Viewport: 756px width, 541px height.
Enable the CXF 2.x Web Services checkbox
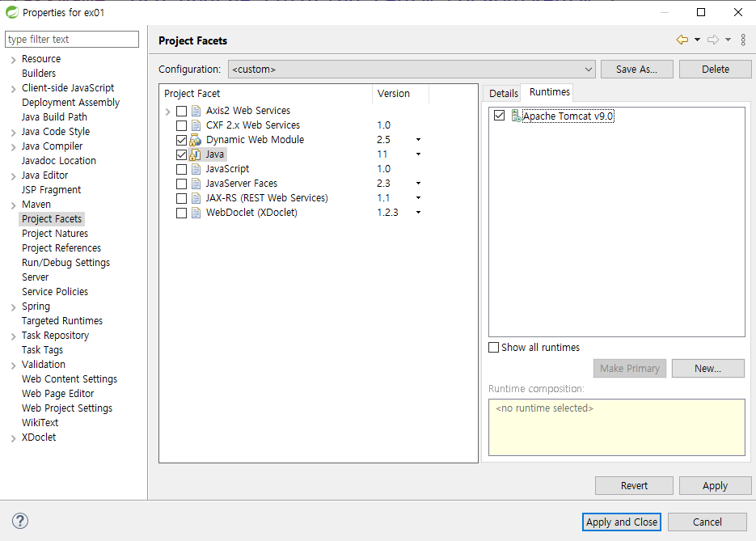point(181,126)
